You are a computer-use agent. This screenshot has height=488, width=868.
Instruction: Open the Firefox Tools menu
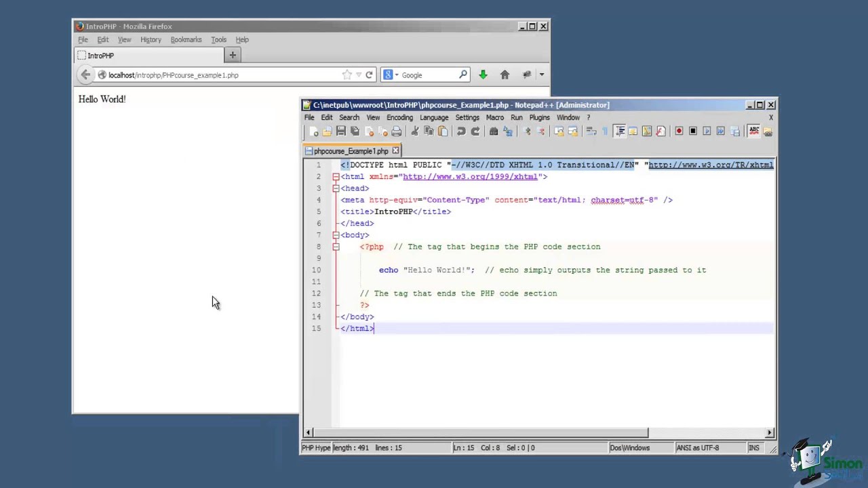click(x=218, y=39)
